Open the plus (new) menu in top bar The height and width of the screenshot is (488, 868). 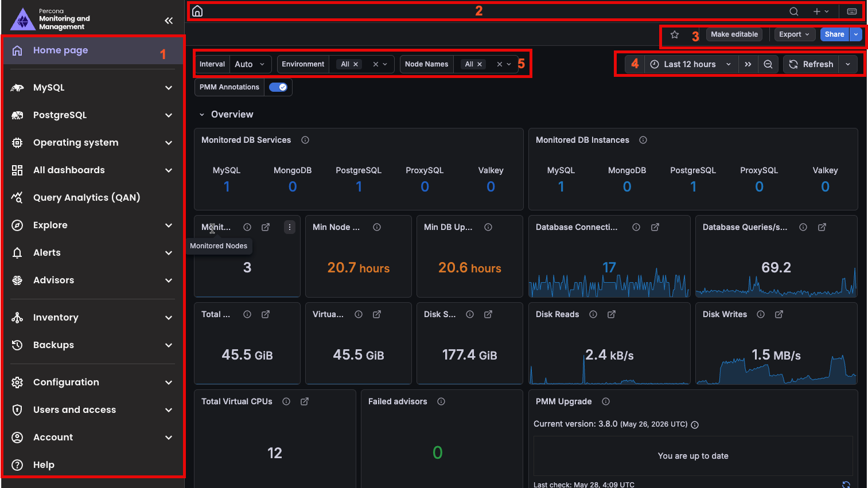pos(821,11)
